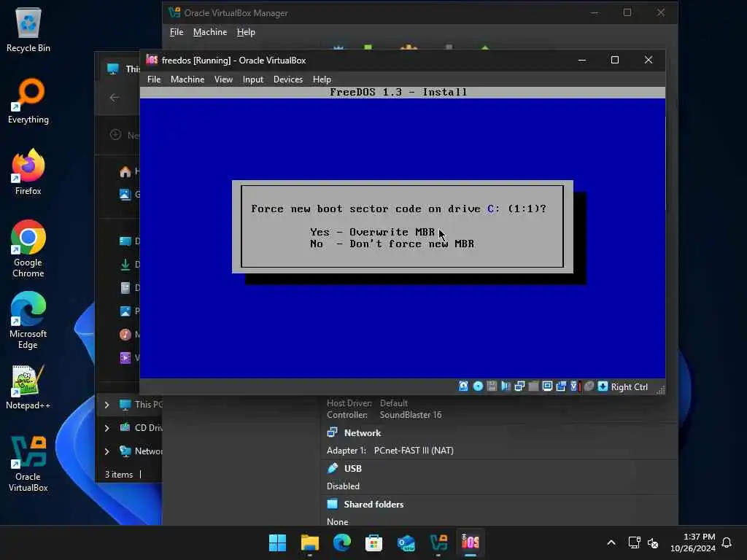Click the New plus button in File Explorer
Screen dimensions: 747x560
click(115, 135)
